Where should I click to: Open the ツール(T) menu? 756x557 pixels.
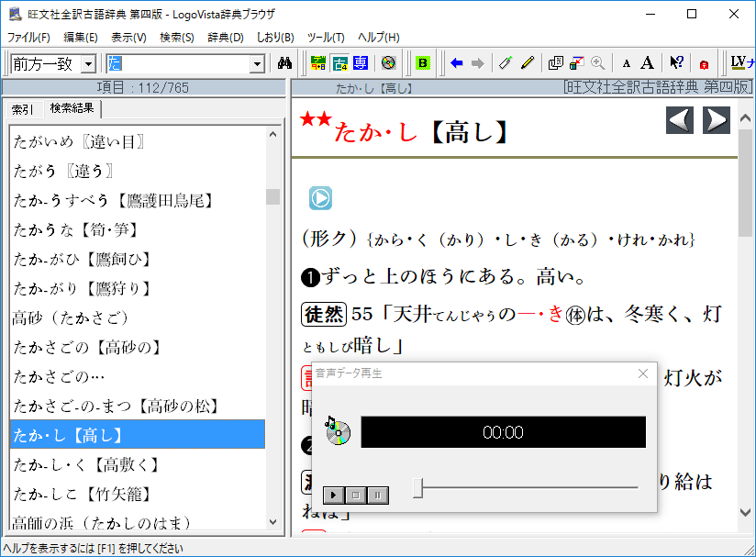326,37
